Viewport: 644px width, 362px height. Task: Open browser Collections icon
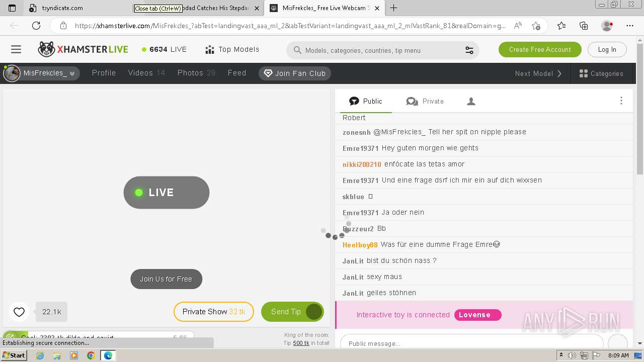584,26
